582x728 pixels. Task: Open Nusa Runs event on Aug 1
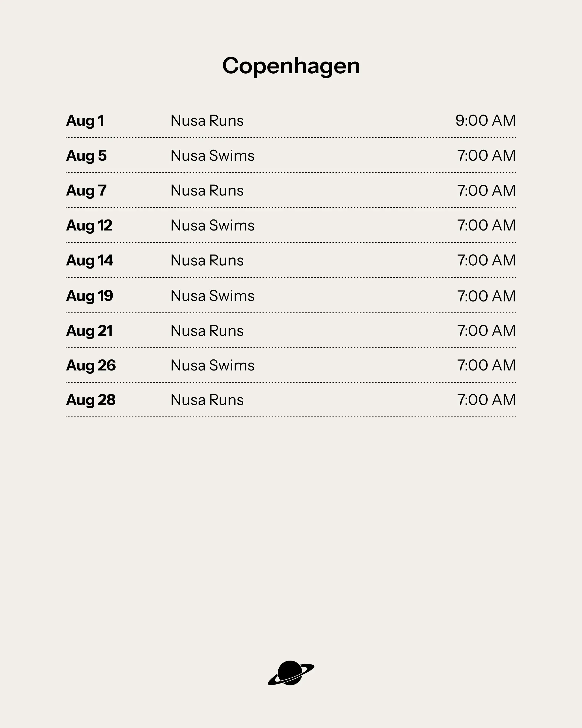coord(207,121)
